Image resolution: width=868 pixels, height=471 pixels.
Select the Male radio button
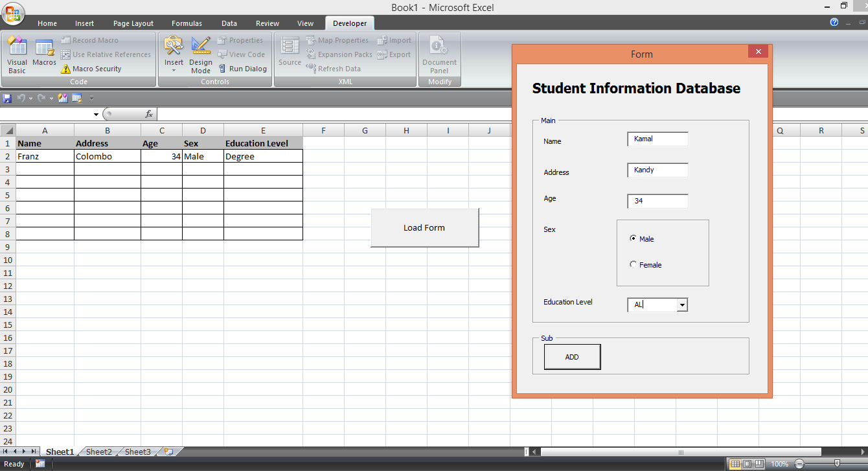coord(633,238)
